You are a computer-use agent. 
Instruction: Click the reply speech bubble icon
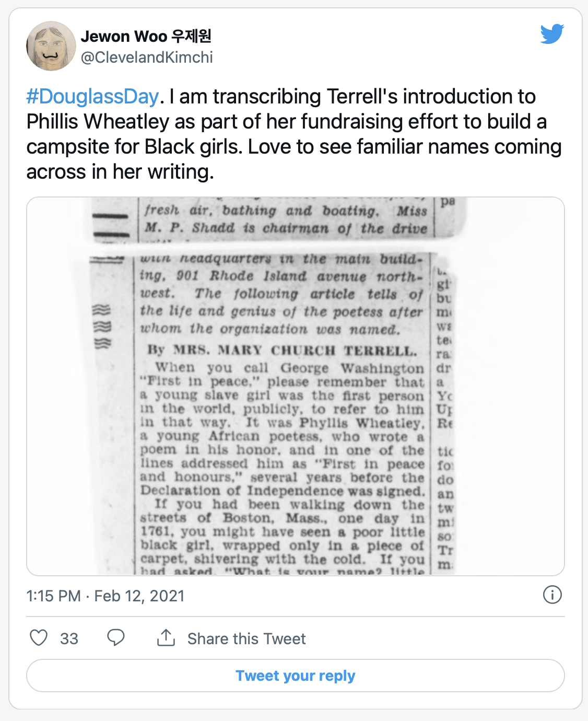click(x=115, y=638)
